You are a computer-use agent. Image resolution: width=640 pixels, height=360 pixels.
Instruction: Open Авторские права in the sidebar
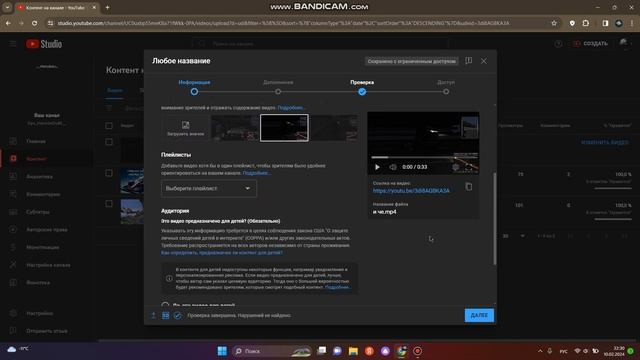pyautogui.click(x=47, y=230)
